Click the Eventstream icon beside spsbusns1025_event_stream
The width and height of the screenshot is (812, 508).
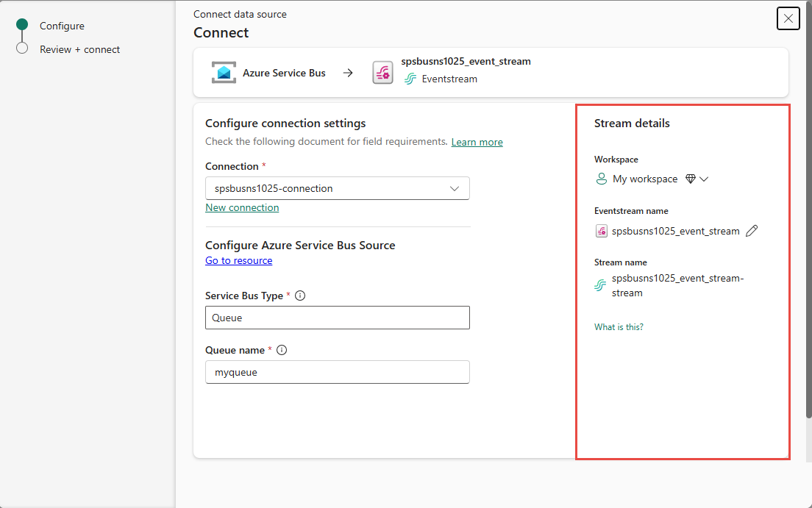(601, 231)
